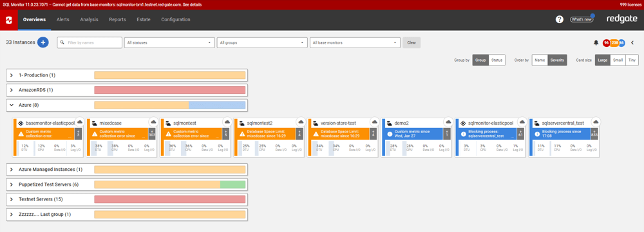
Task: Click the red 96 alerts badge
Action: (606, 42)
